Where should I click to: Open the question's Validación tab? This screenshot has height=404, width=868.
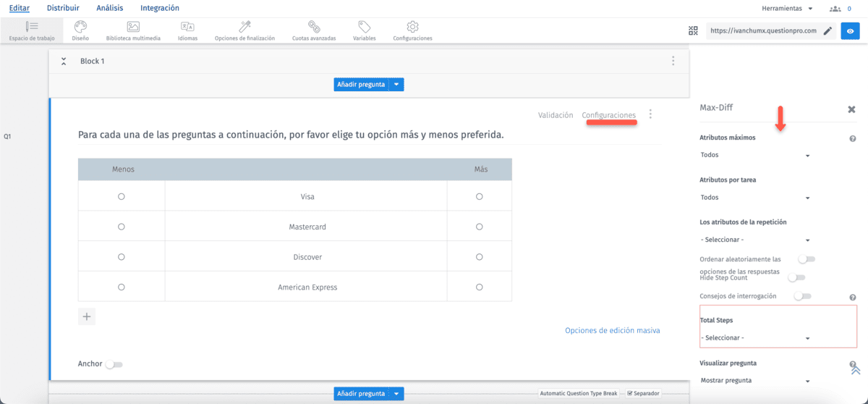[x=556, y=115]
